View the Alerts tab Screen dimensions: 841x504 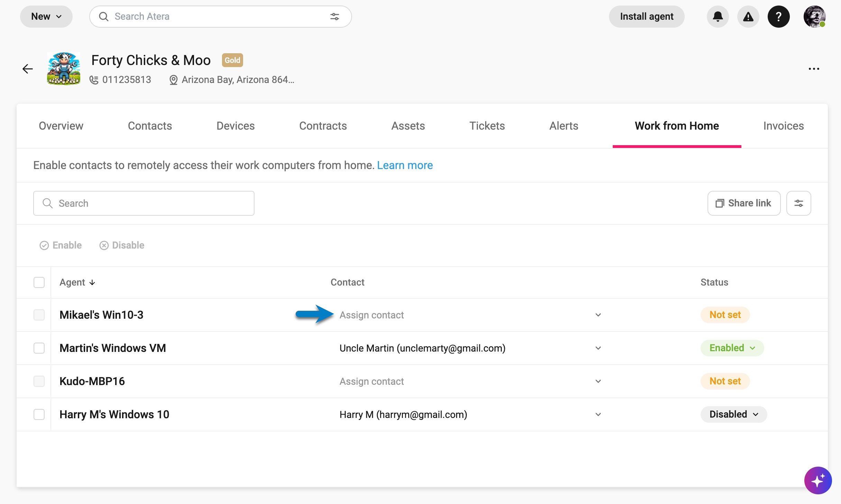point(564,126)
